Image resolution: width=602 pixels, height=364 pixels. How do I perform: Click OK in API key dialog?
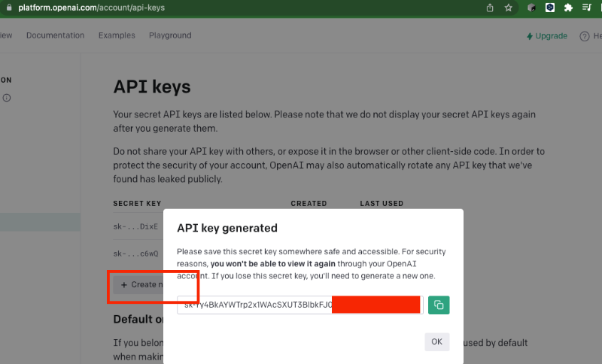pos(436,341)
